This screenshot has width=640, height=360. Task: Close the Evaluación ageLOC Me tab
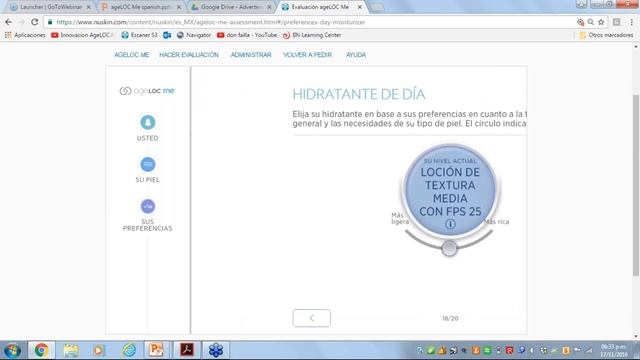[360, 7]
